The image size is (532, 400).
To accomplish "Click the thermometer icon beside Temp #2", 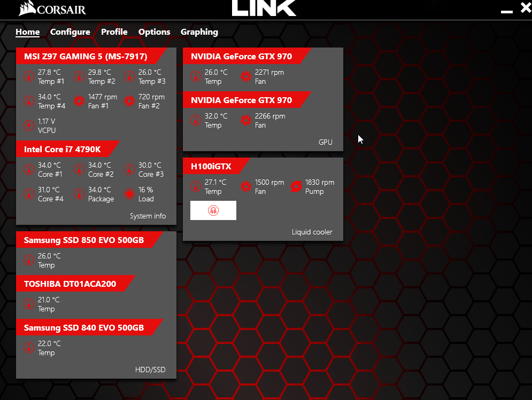I will (79, 76).
